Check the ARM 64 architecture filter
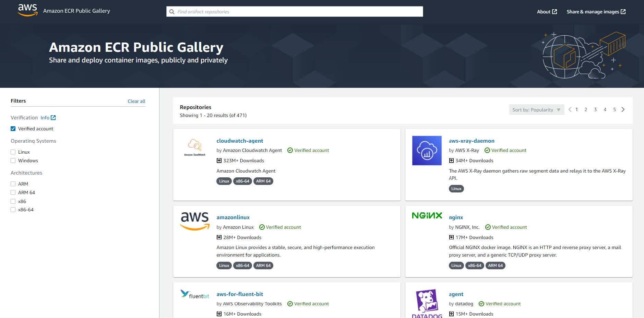Screen dimensions: 644x318 click(x=13, y=192)
